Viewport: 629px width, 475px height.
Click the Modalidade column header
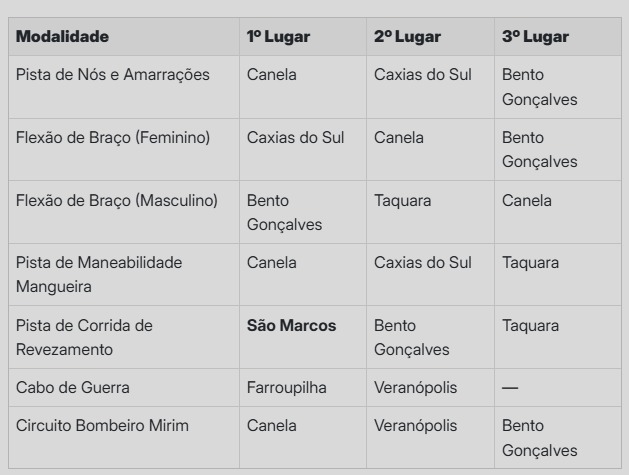pyautogui.click(x=62, y=37)
